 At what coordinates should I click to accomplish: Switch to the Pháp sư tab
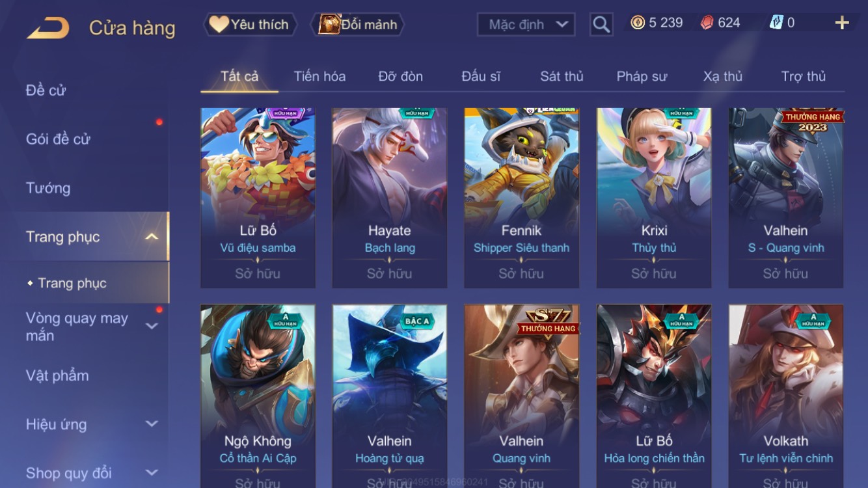pyautogui.click(x=642, y=76)
